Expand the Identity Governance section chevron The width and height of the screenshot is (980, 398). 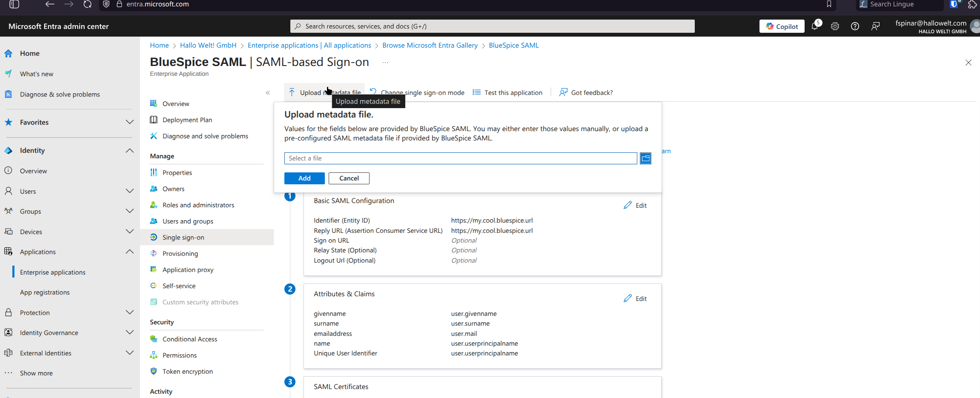point(129,332)
